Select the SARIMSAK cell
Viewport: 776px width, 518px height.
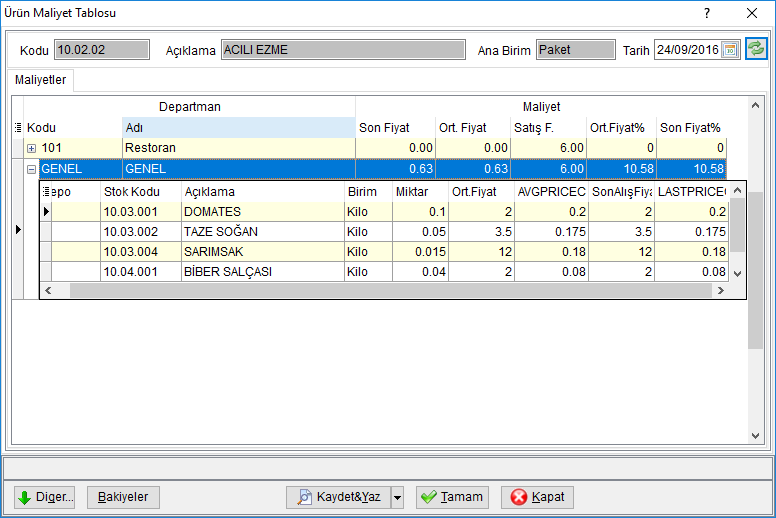(x=263, y=252)
